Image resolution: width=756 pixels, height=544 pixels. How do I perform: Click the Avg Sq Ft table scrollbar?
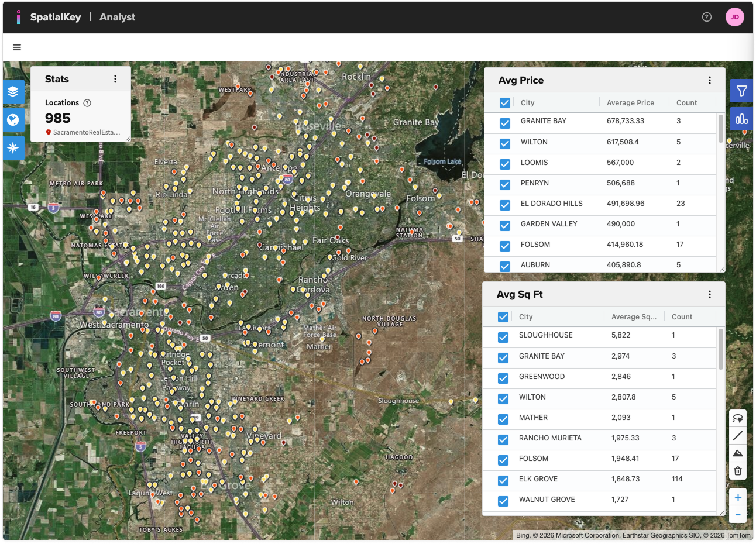click(x=721, y=349)
